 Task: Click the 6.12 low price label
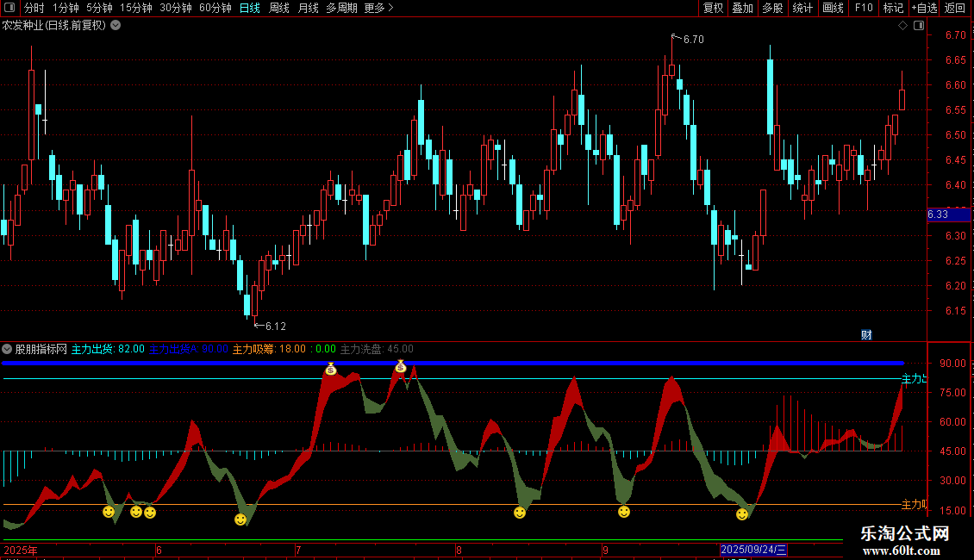pyautogui.click(x=275, y=326)
